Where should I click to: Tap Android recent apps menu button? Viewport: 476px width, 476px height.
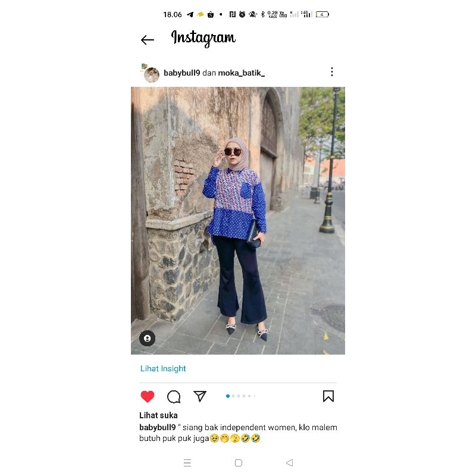[187, 463]
